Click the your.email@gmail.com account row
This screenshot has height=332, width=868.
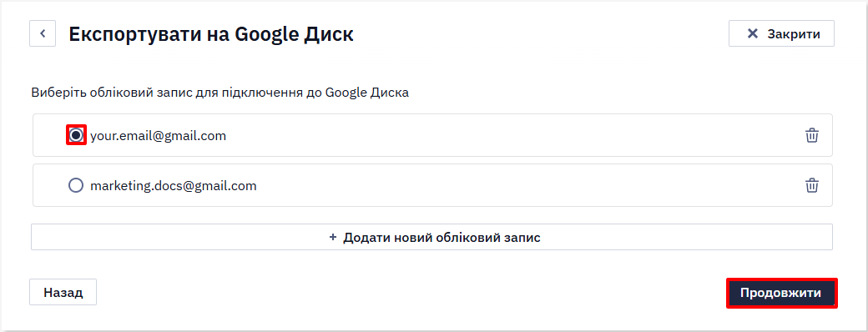point(432,136)
